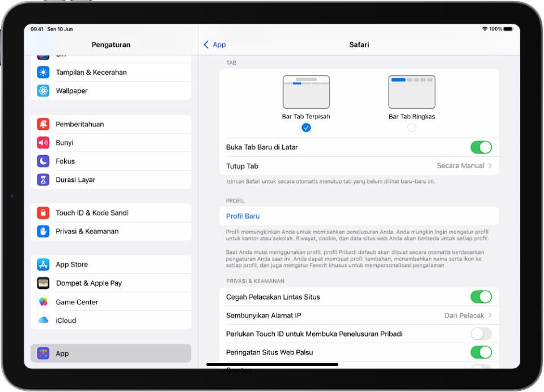Tap the iCloud cloud icon

[x=43, y=320]
